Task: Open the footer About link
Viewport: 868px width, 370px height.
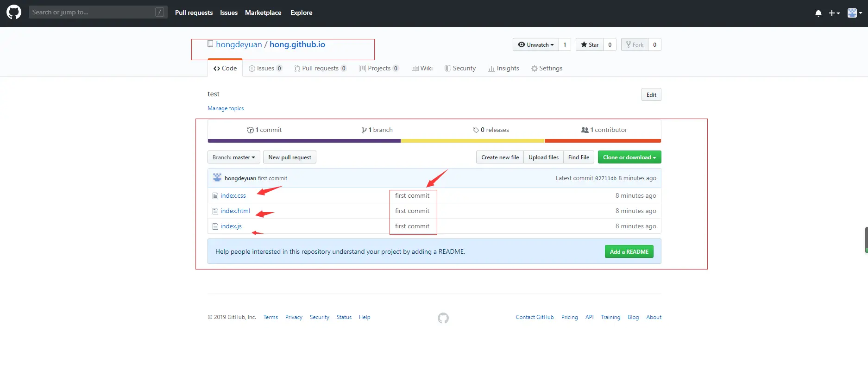Action: (654, 317)
